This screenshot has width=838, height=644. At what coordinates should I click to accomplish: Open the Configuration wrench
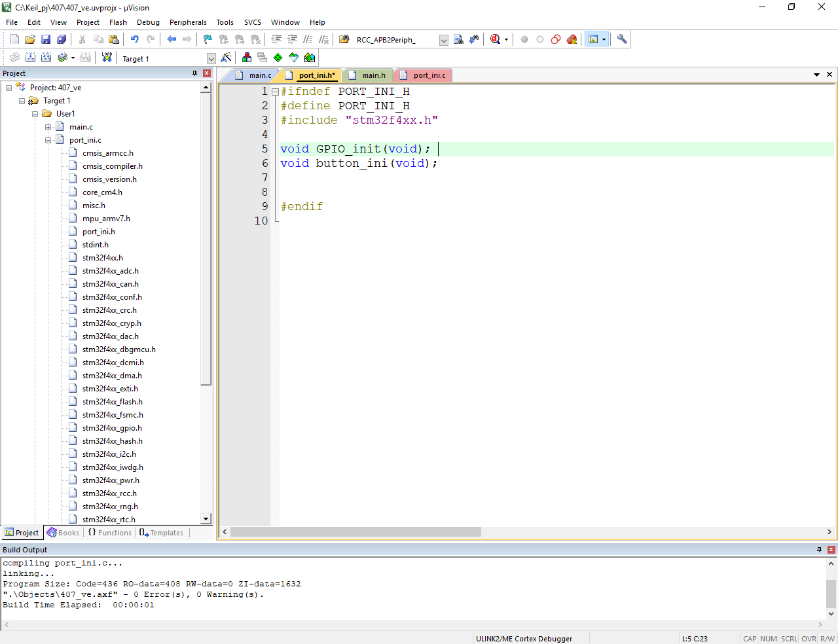click(x=622, y=39)
